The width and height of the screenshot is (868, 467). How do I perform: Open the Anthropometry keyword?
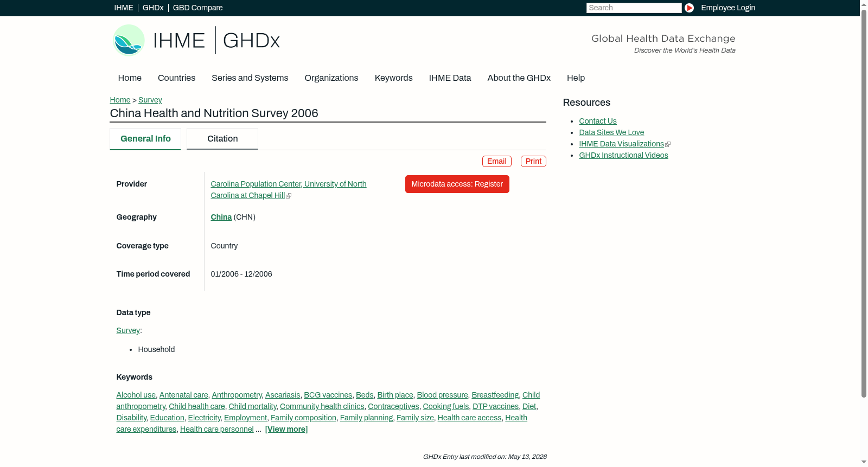(237, 395)
